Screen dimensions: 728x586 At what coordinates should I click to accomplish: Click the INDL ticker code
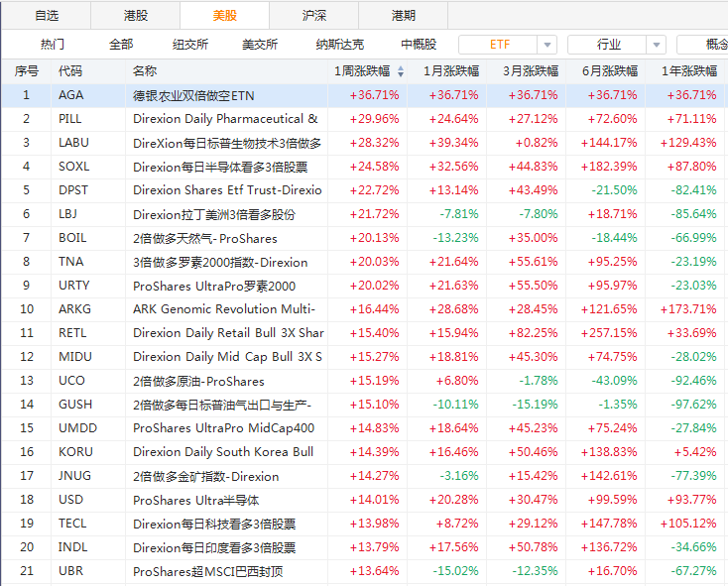click(72, 547)
